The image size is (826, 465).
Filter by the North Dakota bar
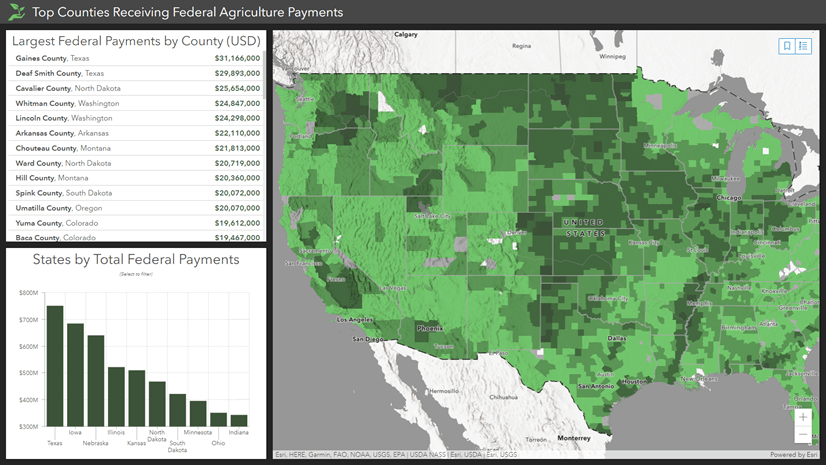[157, 404]
